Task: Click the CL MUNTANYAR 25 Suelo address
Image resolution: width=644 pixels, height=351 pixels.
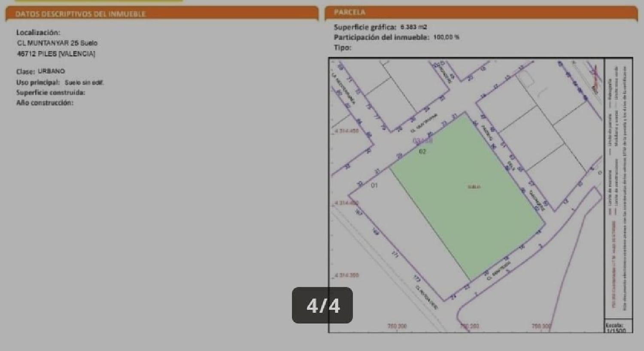Action: 57,43
